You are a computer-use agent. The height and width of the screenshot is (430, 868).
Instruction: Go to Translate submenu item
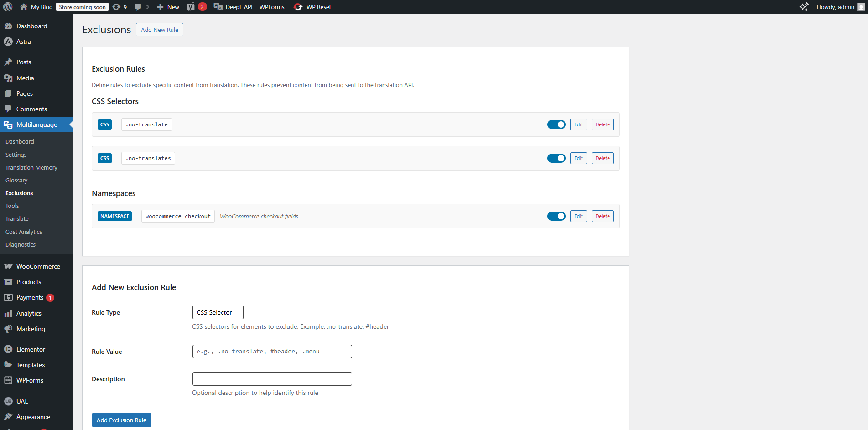(17, 218)
